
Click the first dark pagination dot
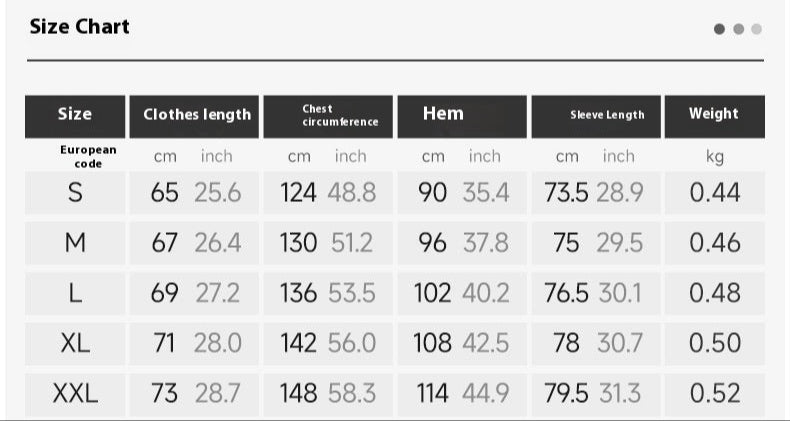click(720, 29)
